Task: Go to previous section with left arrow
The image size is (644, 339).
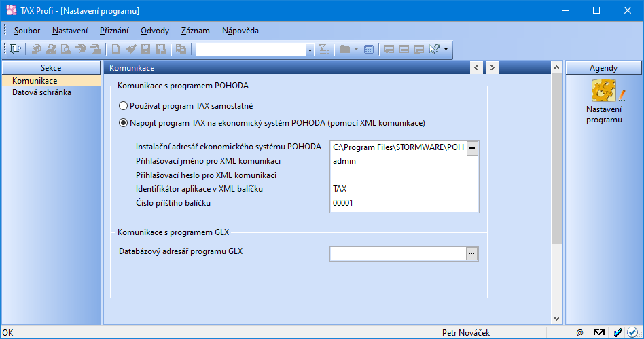Action: click(x=476, y=68)
